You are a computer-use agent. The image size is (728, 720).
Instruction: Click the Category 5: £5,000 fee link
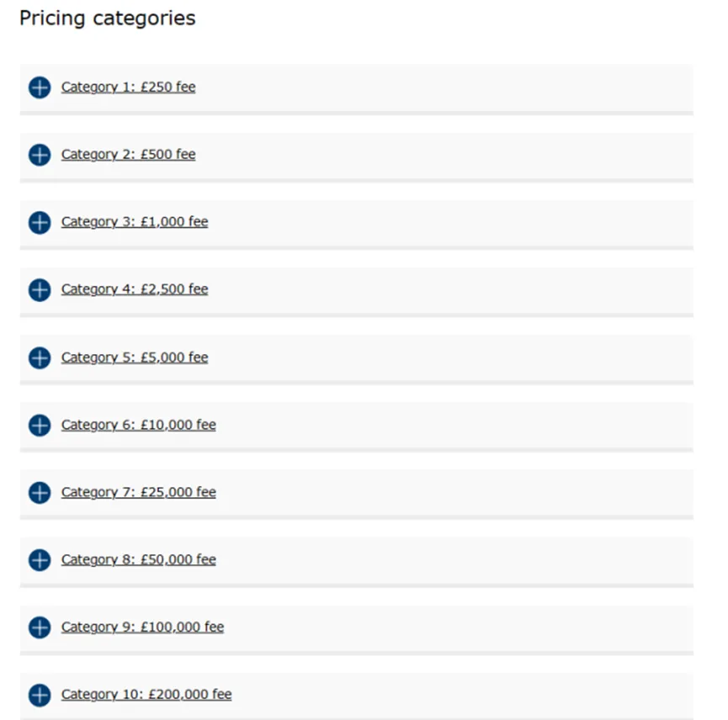coord(135,357)
